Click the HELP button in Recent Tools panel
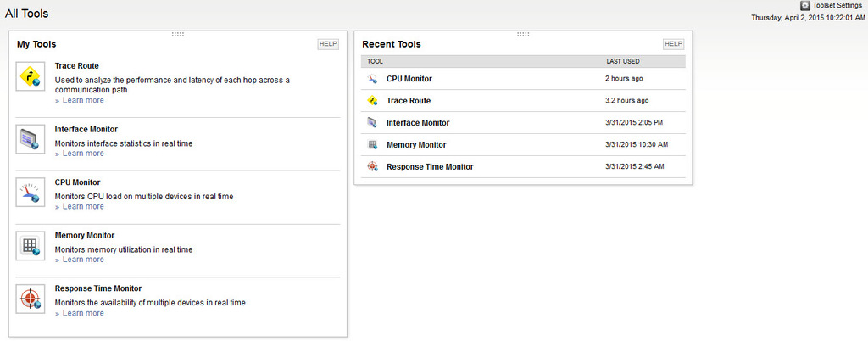This screenshot has height=341, width=868. click(674, 44)
